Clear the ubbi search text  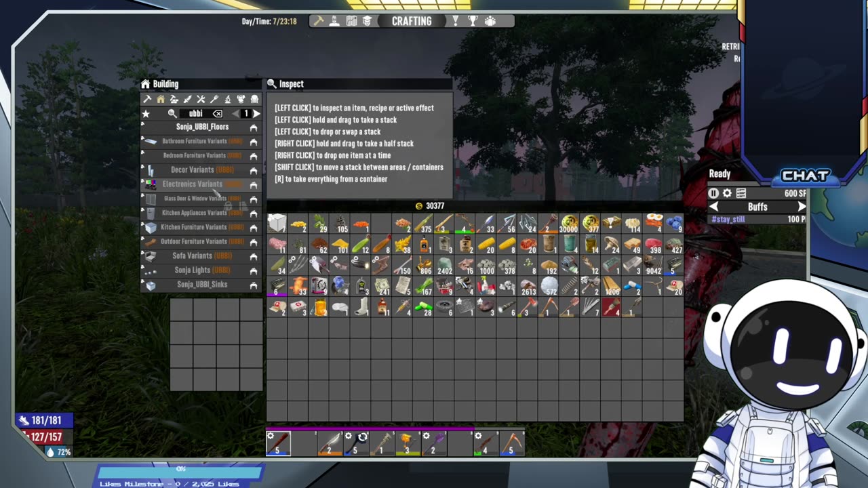click(218, 114)
